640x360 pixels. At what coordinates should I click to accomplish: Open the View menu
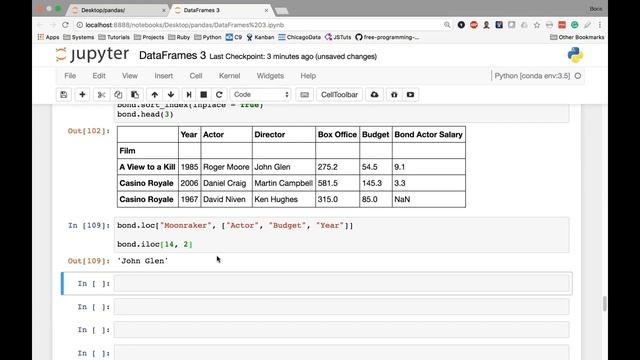point(130,76)
